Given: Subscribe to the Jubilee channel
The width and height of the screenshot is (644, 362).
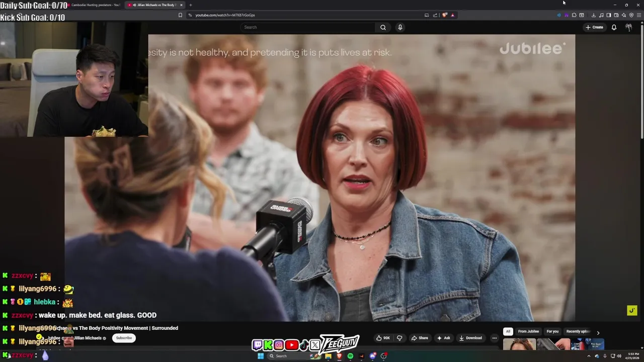Looking at the screenshot, I should click(124, 338).
